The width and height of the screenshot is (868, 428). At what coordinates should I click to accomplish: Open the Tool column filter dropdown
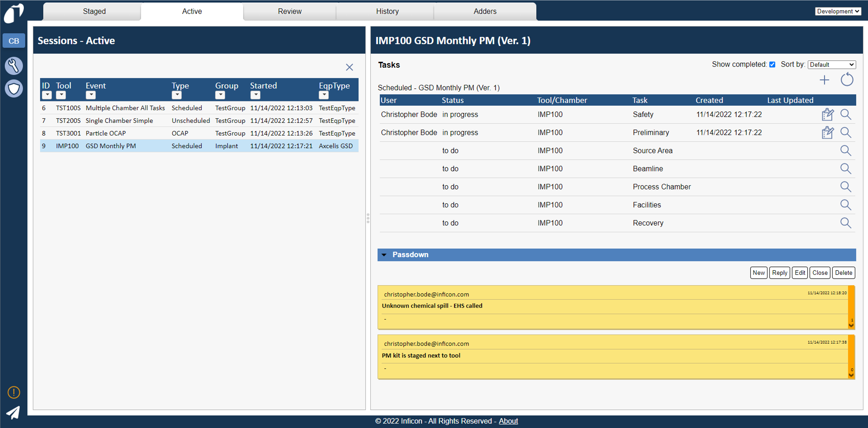click(61, 95)
